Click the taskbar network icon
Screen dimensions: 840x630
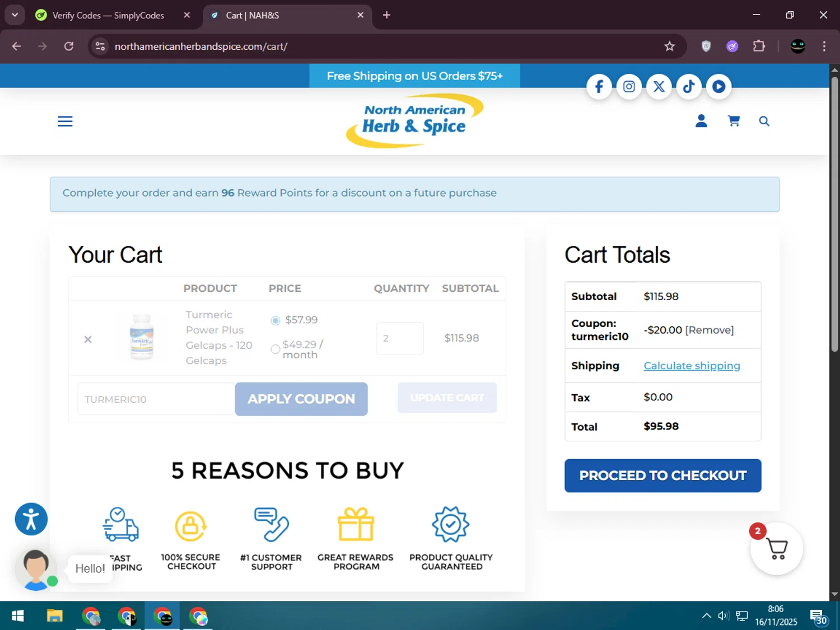point(742,616)
